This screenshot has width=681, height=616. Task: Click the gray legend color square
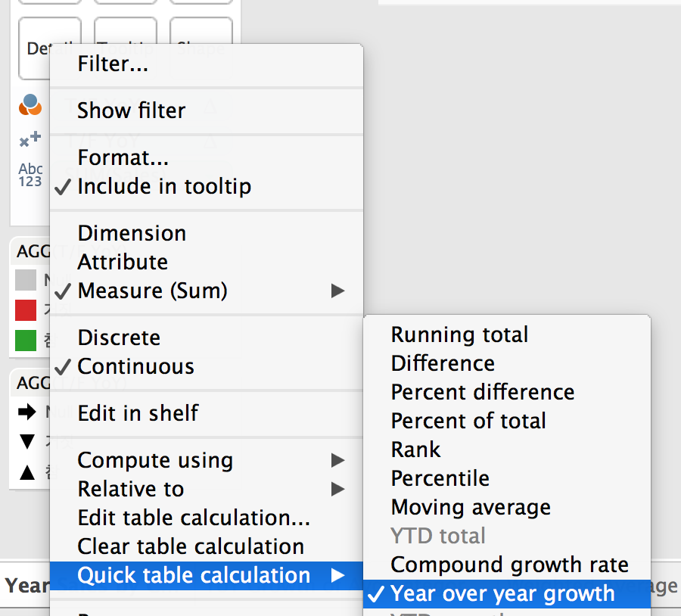[x=26, y=281]
